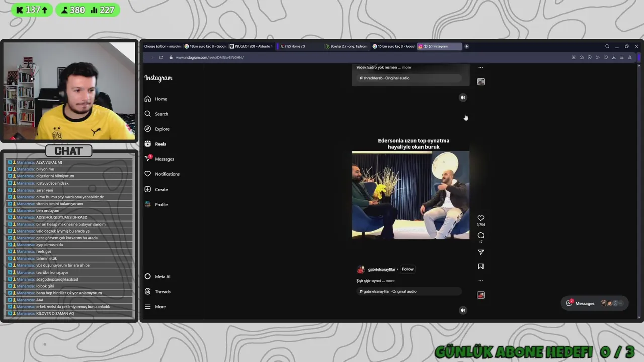644x362 pixels.
Task: Click the address bar URL
Action: (x=209, y=57)
